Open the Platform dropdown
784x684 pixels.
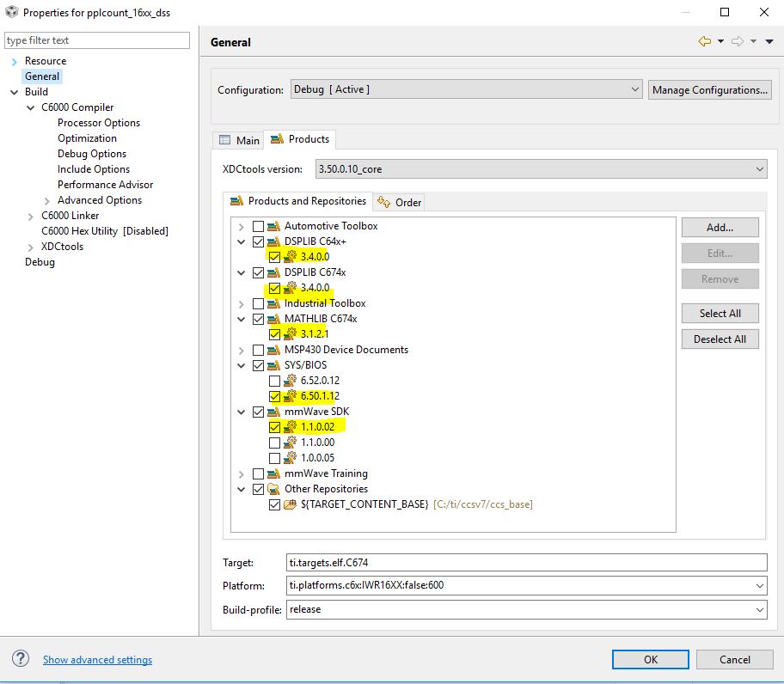click(526, 585)
